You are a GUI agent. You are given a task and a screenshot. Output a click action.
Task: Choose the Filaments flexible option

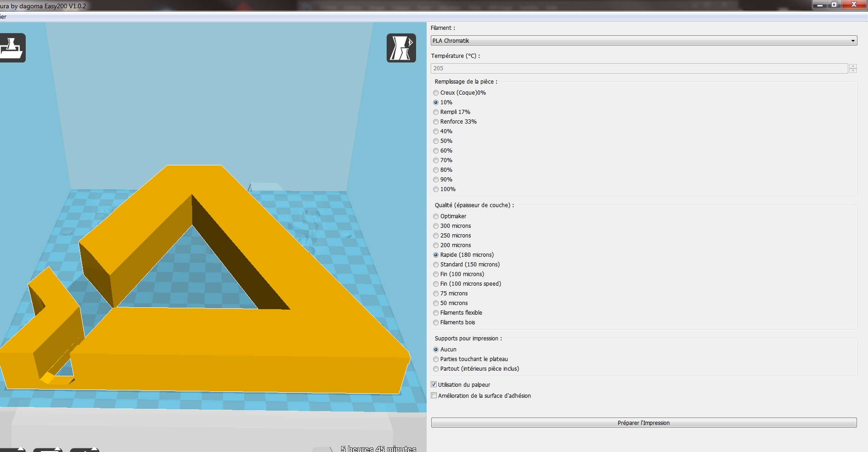pyautogui.click(x=457, y=313)
